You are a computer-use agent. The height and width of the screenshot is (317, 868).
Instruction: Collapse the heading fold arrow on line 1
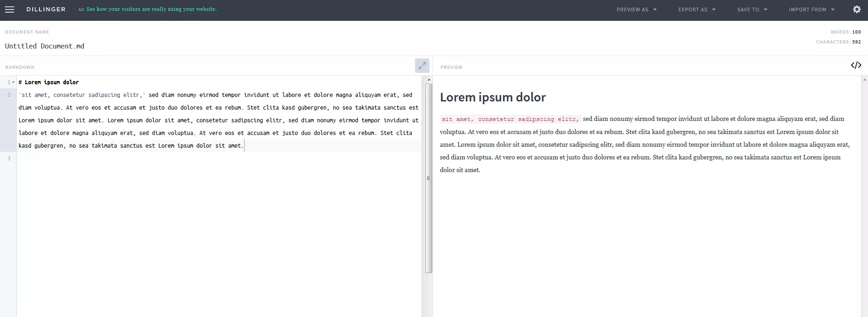point(14,82)
